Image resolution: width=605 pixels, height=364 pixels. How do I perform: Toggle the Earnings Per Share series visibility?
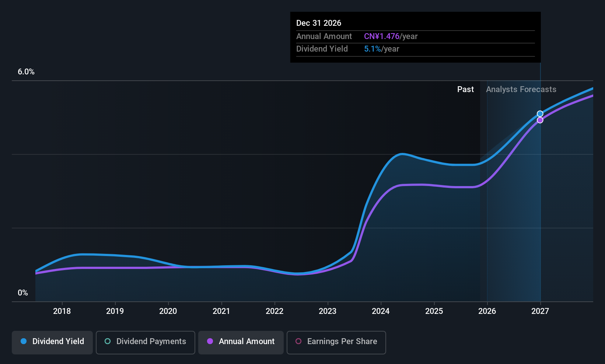[336, 342]
